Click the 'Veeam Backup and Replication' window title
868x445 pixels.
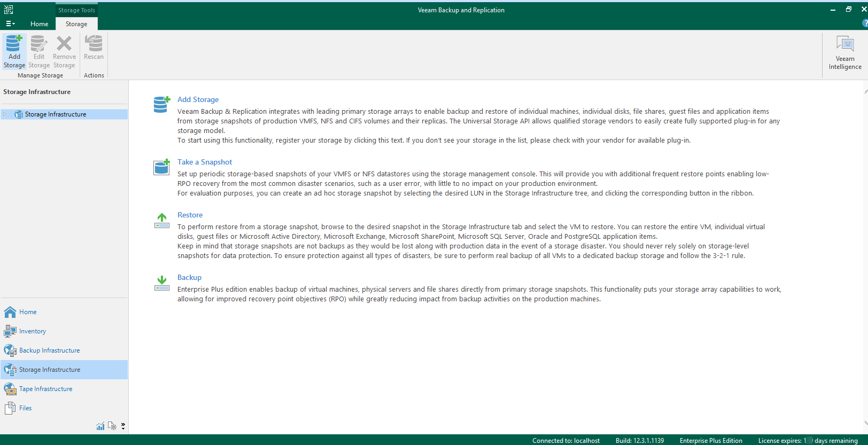coord(461,10)
